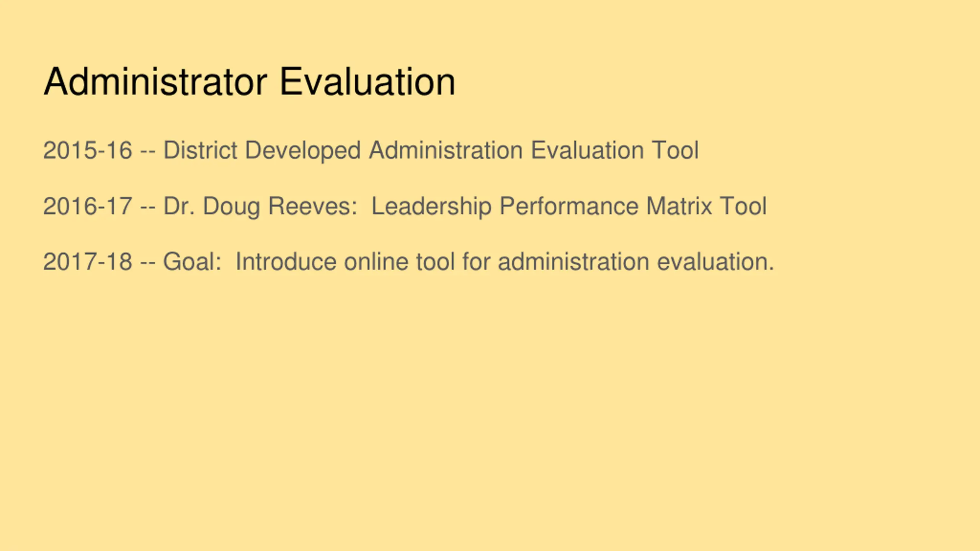Screen dimensions: 980x551
Task: Select the 2015-16 District Developed line
Action: [x=371, y=150]
